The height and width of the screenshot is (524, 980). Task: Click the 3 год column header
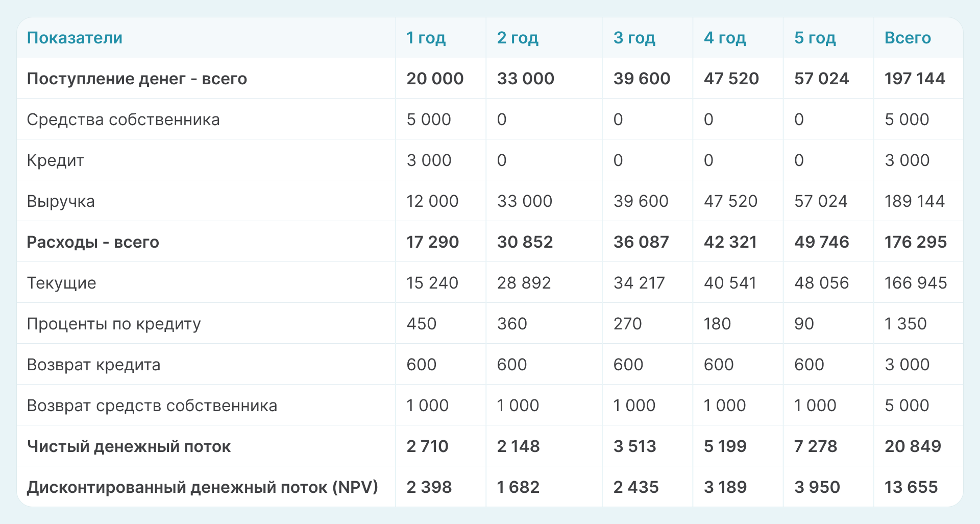[x=634, y=38]
